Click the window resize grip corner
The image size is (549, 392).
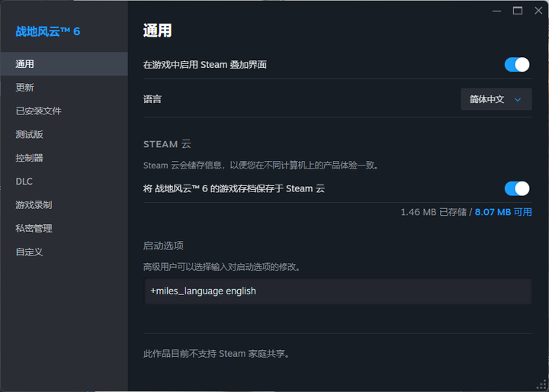544,387
